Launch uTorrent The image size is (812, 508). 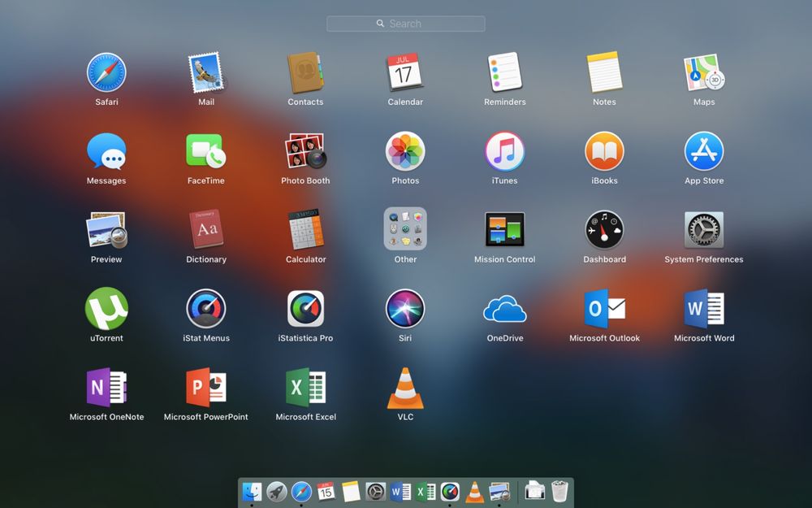pyautogui.click(x=106, y=309)
